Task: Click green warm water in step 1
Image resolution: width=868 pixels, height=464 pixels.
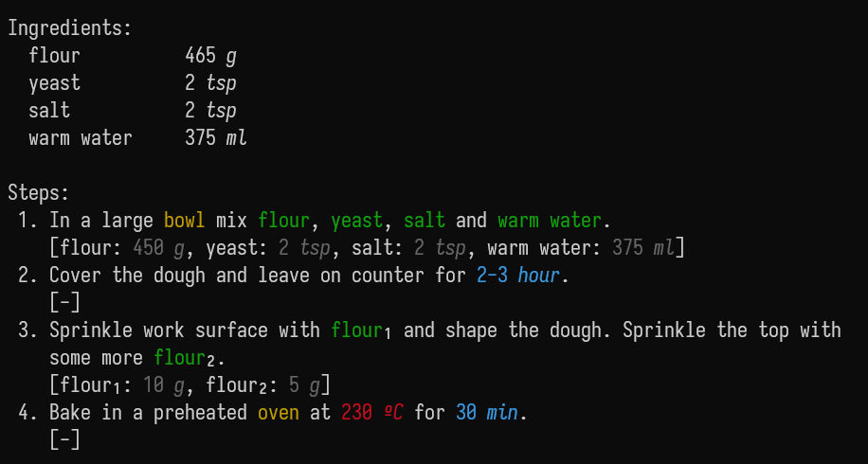Action: click(x=550, y=221)
